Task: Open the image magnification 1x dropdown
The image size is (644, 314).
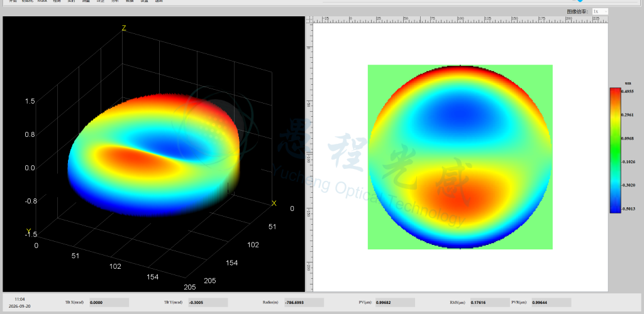Action: point(599,11)
